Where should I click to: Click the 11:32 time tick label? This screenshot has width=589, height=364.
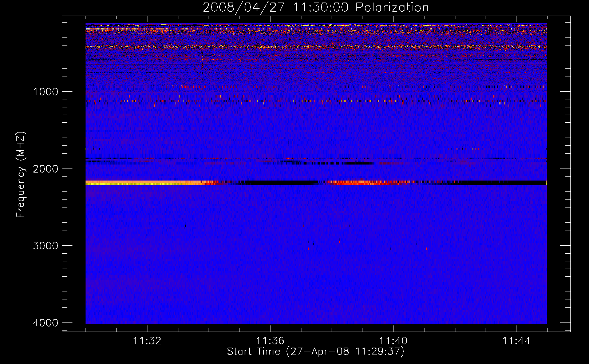(x=147, y=341)
